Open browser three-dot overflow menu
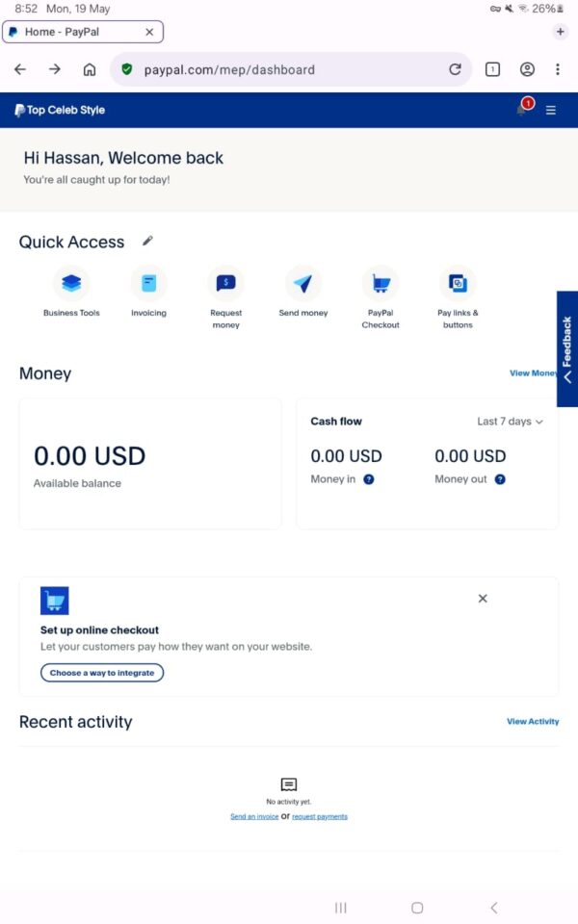Viewport: 578px width, 924px height. point(558,69)
